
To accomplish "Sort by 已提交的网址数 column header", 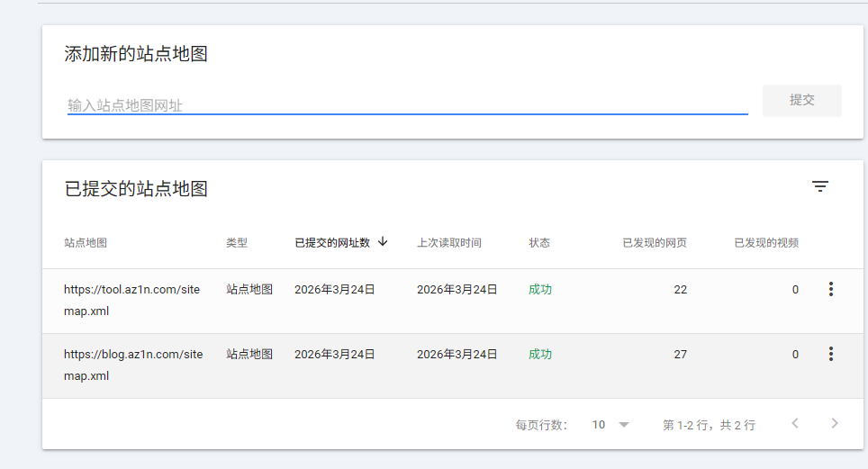I will (332, 243).
